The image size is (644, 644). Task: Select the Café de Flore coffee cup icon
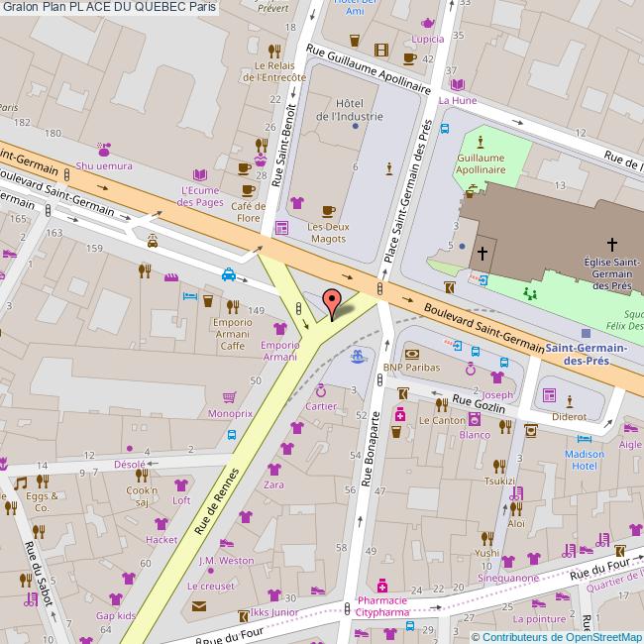pyautogui.click(x=248, y=188)
